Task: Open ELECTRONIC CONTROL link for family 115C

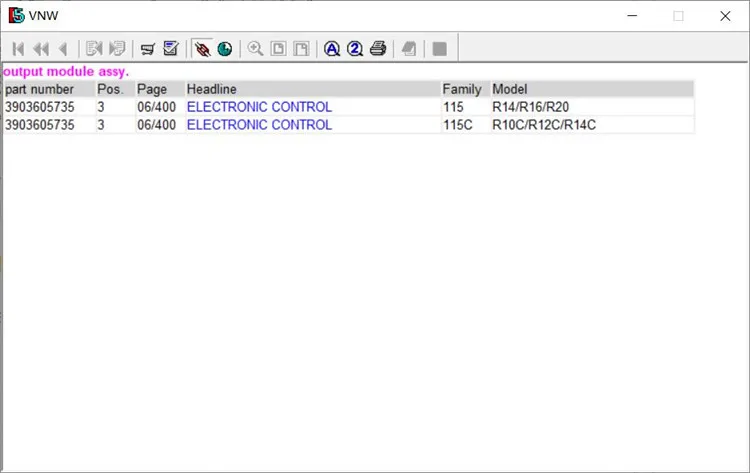Action: (x=259, y=125)
